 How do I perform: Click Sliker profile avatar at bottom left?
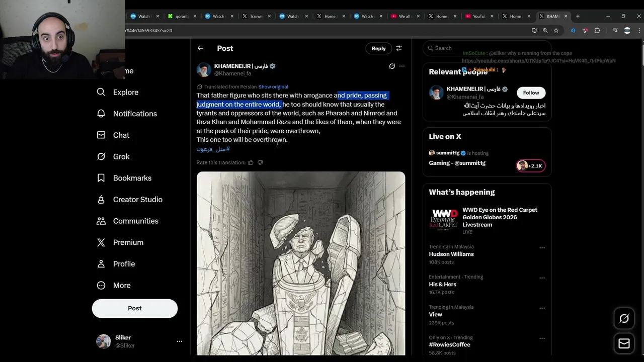[104, 341]
